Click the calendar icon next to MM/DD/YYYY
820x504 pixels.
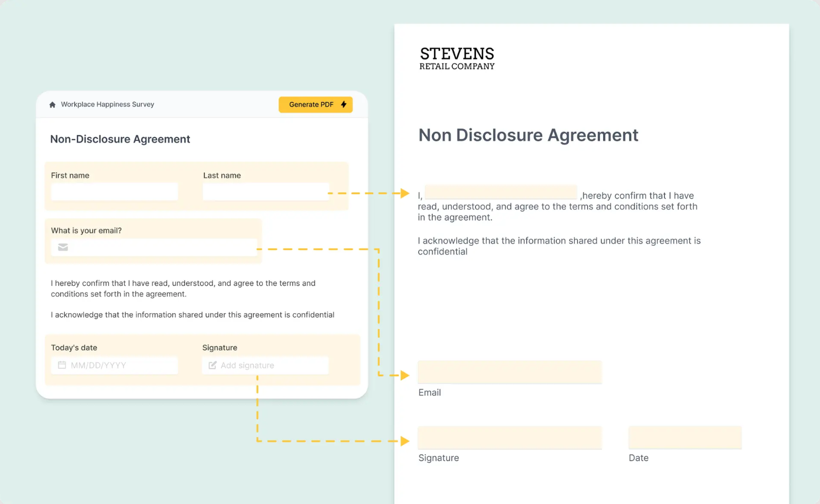click(x=62, y=365)
